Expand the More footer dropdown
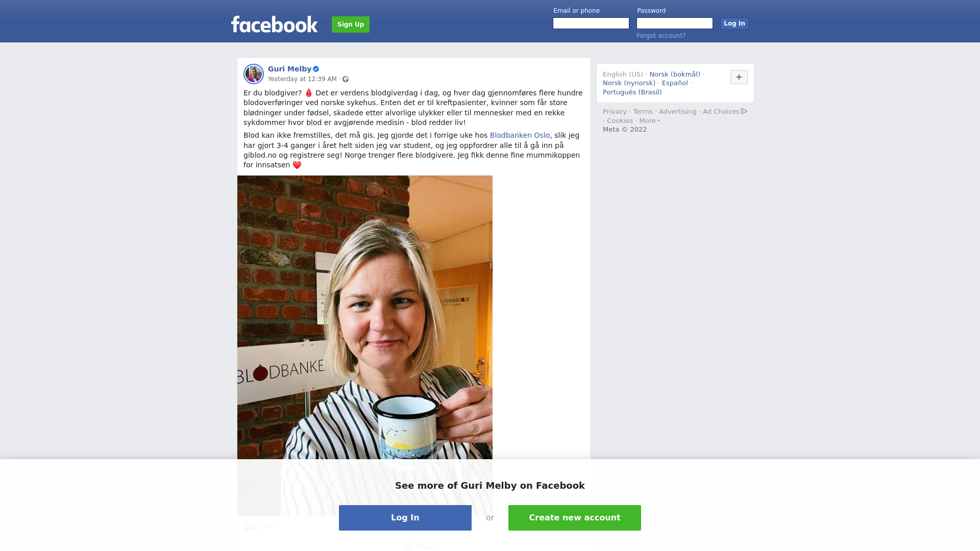Viewport: 980px width, 551px height. pyautogui.click(x=650, y=121)
